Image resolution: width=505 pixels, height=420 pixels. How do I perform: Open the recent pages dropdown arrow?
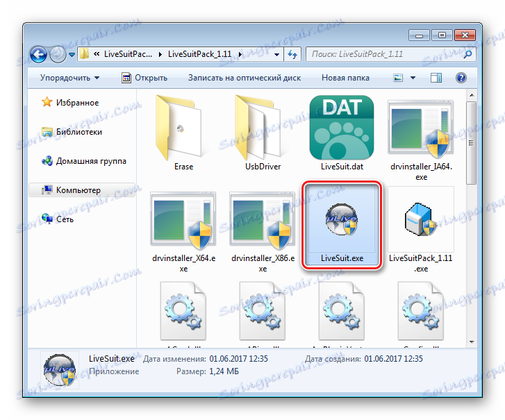(x=72, y=55)
